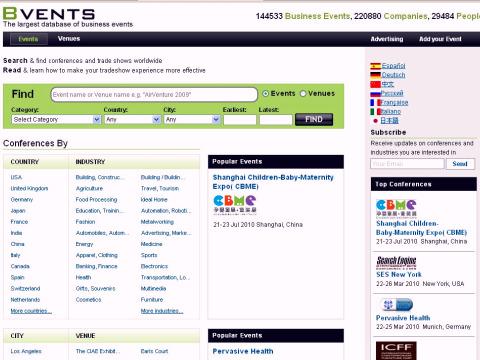Viewport: 480px width, 360px height.
Task: Open the Energy industry link
Action: [x=84, y=244]
